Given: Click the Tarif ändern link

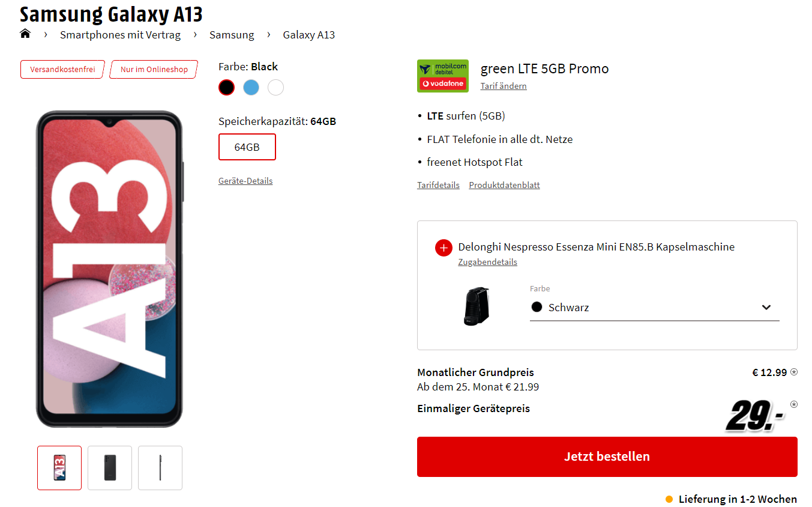Looking at the screenshot, I should point(504,86).
